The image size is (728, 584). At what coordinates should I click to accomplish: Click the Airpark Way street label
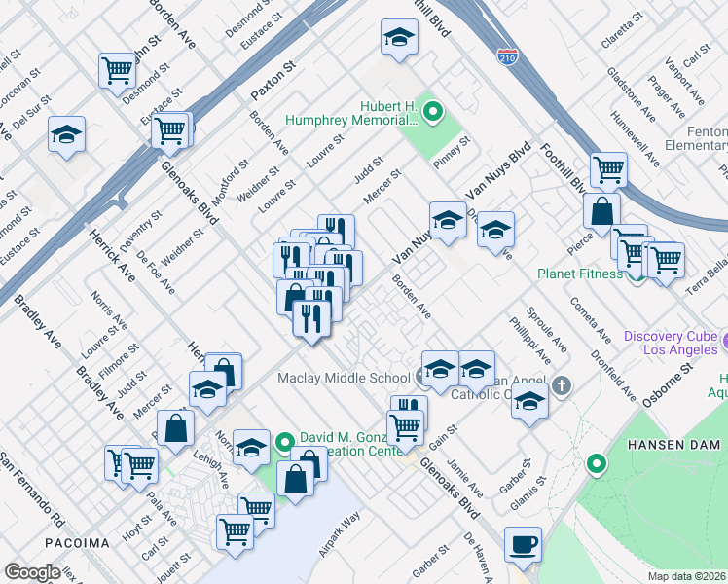point(340,533)
